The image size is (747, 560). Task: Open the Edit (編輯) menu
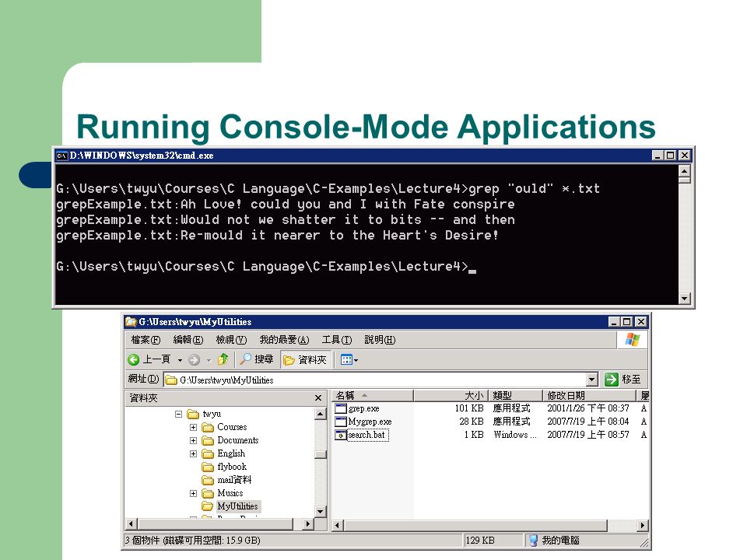coord(188,340)
